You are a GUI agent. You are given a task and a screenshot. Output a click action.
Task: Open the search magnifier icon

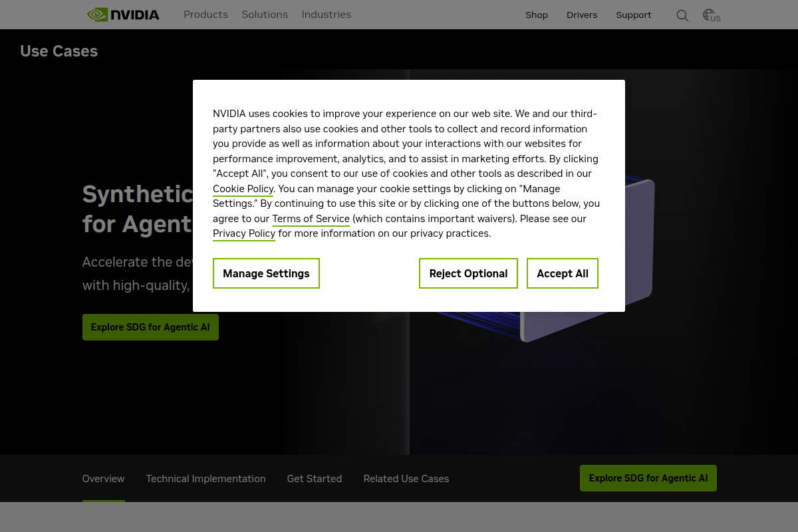tap(682, 15)
